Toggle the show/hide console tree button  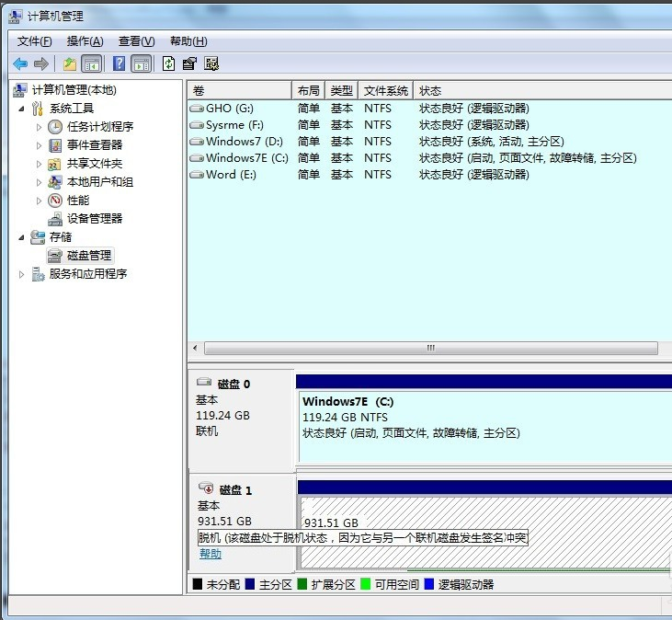tap(91, 63)
